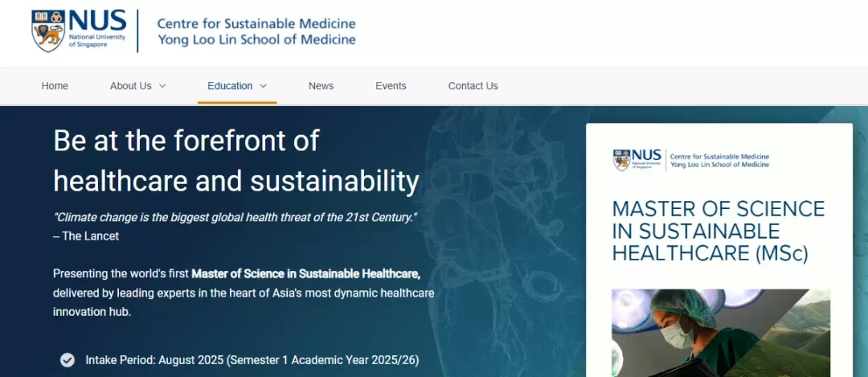Open the News page
Screen dimensions: 868x377
coord(321,86)
